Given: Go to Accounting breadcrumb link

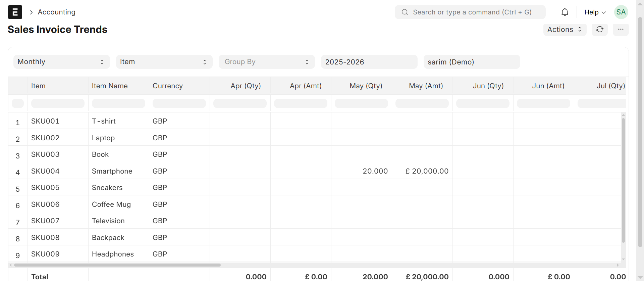Looking at the screenshot, I should (56, 12).
